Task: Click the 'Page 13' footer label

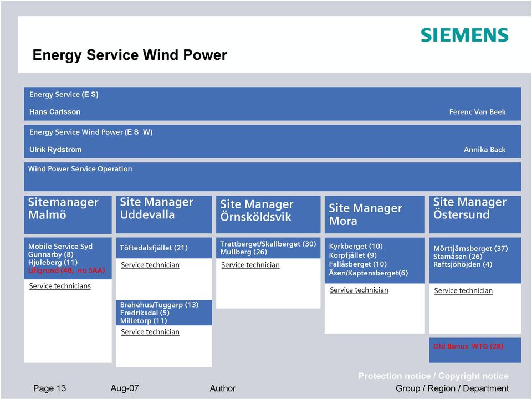Action: coord(49,388)
